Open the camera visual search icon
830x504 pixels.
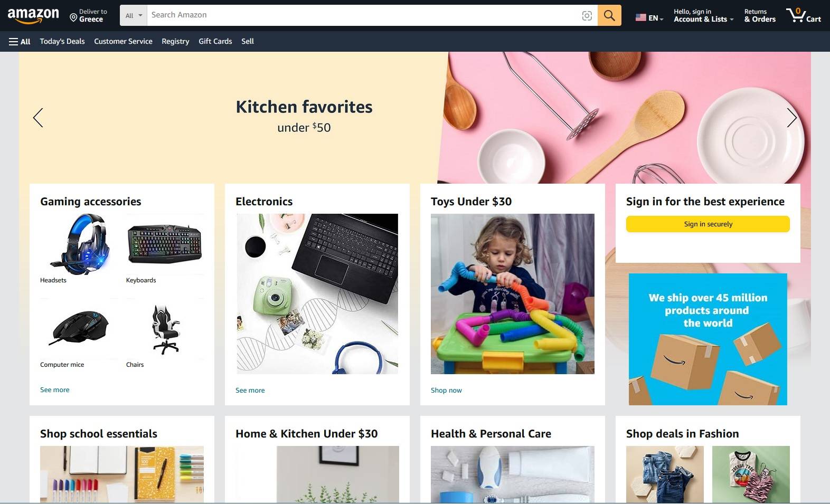(x=587, y=16)
